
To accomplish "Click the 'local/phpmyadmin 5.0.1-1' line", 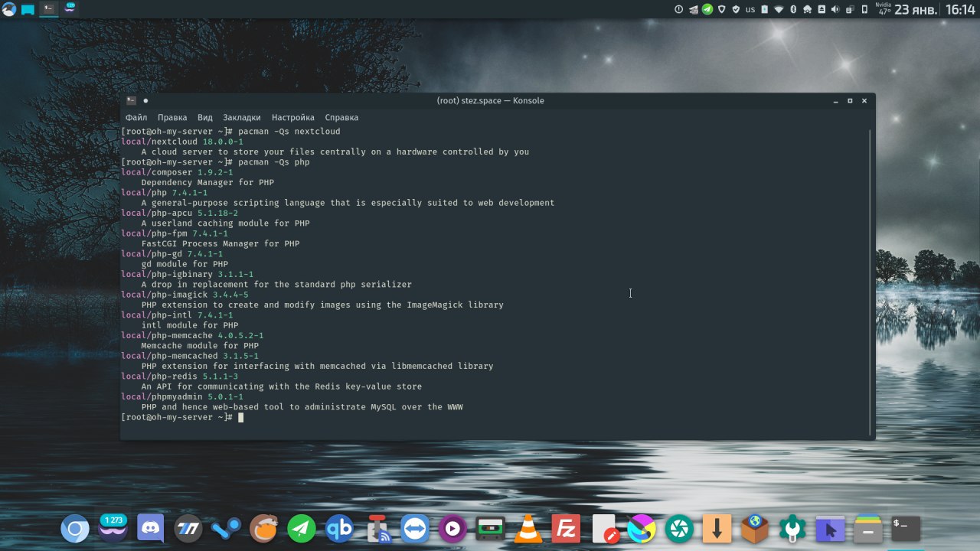I will click(x=182, y=396).
